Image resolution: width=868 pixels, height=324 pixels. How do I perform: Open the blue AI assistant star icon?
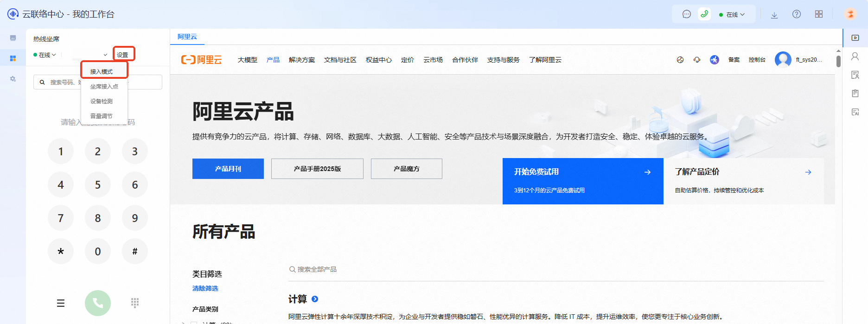715,60
